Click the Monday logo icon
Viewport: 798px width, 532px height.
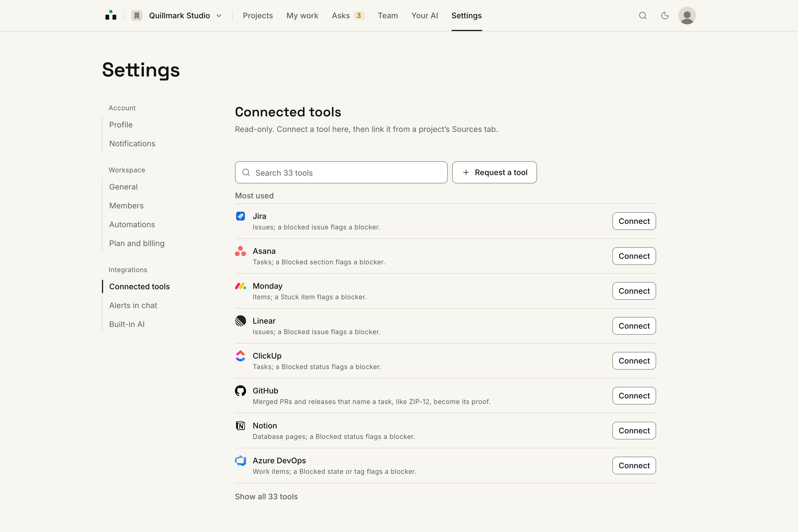click(x=240, y=286)
